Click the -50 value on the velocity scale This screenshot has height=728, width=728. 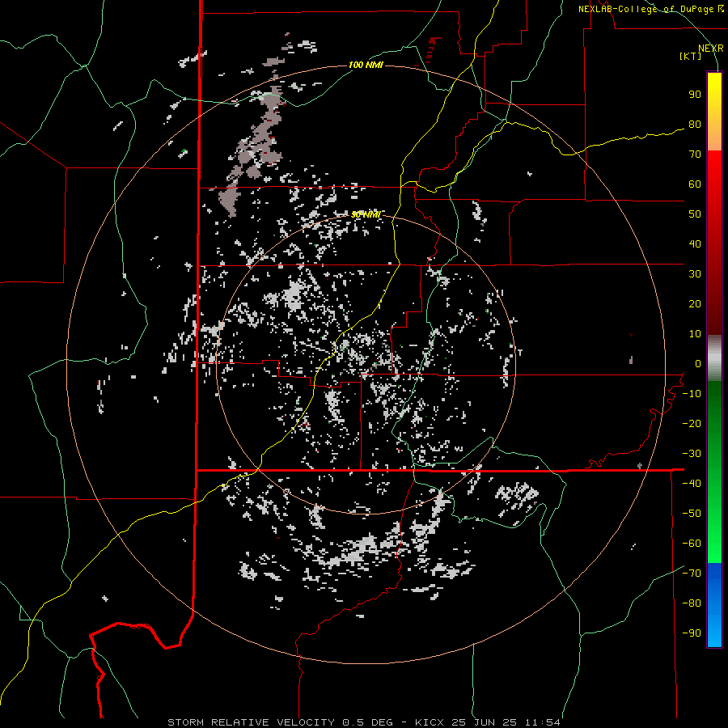click(692, 514)
